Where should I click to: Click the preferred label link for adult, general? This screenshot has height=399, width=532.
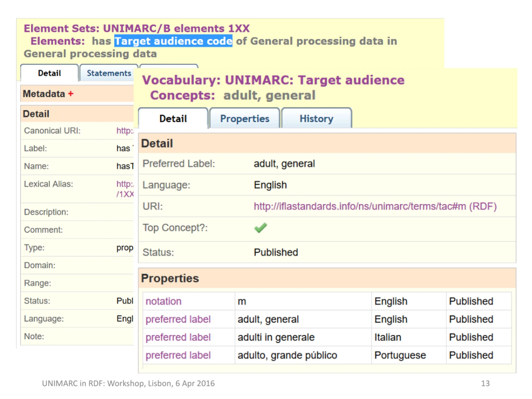point(178,319)
